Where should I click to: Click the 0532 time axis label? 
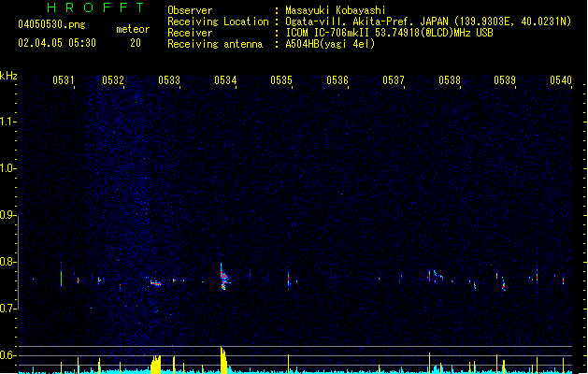click(113, 80)
